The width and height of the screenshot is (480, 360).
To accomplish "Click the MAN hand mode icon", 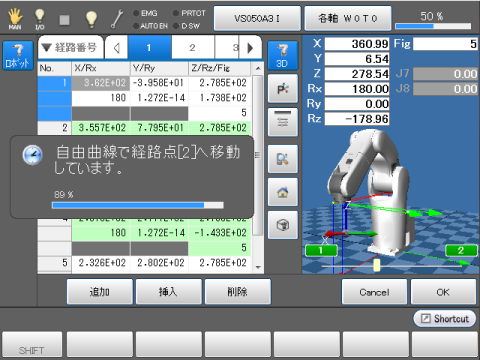I will pos(15,19).
